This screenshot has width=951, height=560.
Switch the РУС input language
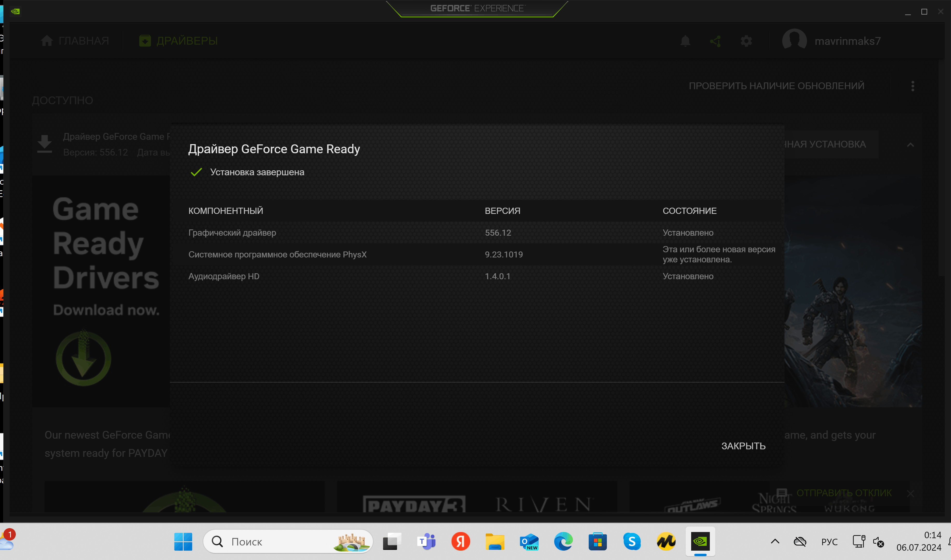pyautogui.click(x=829, y=542)
